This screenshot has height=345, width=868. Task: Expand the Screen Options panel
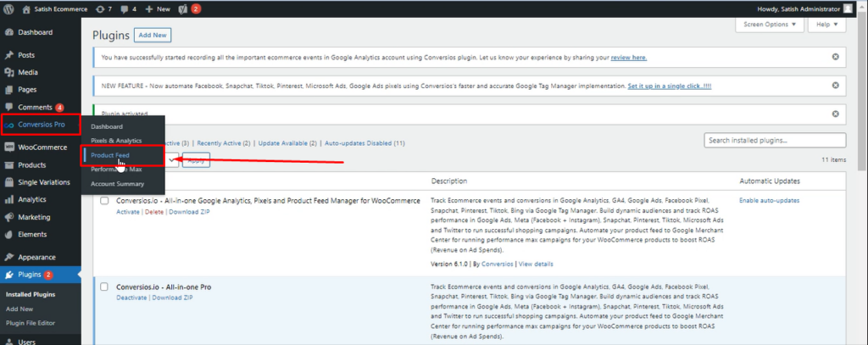click(x=770, y=25)
